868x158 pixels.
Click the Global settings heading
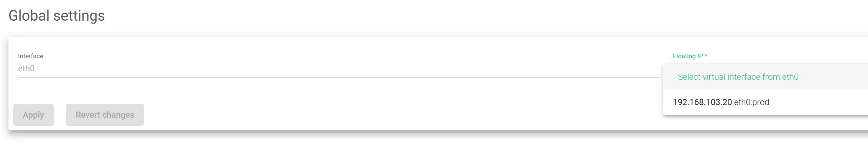pyautogui.click(x=57, y=16)
